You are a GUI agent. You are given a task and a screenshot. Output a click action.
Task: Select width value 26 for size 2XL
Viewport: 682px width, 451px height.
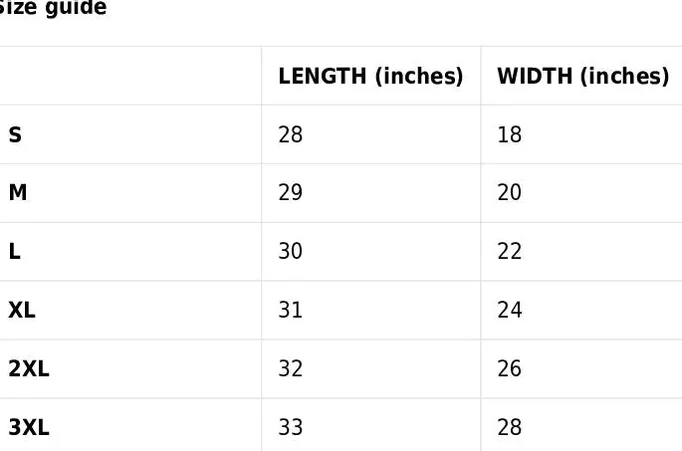pyautogui.click(x=509, y=368)
